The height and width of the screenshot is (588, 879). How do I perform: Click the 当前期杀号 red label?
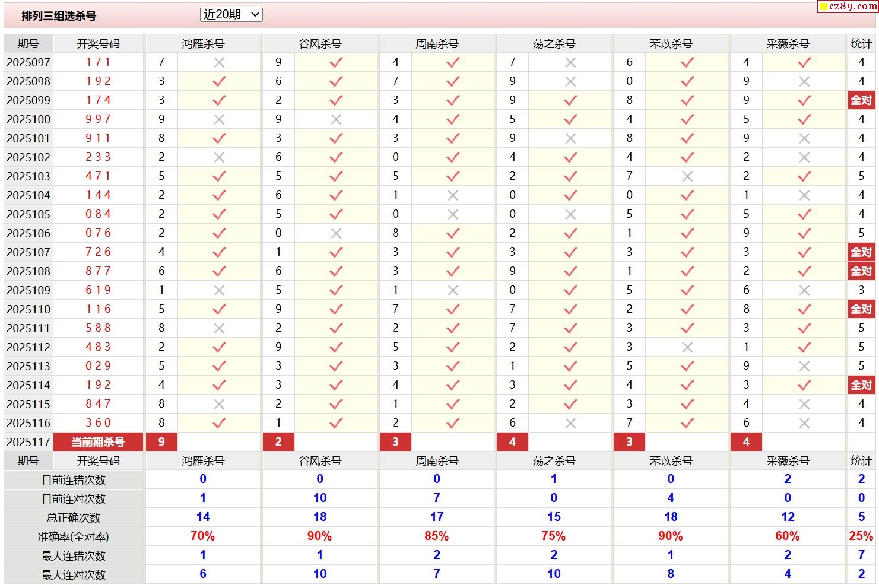(x=99, y=442)
